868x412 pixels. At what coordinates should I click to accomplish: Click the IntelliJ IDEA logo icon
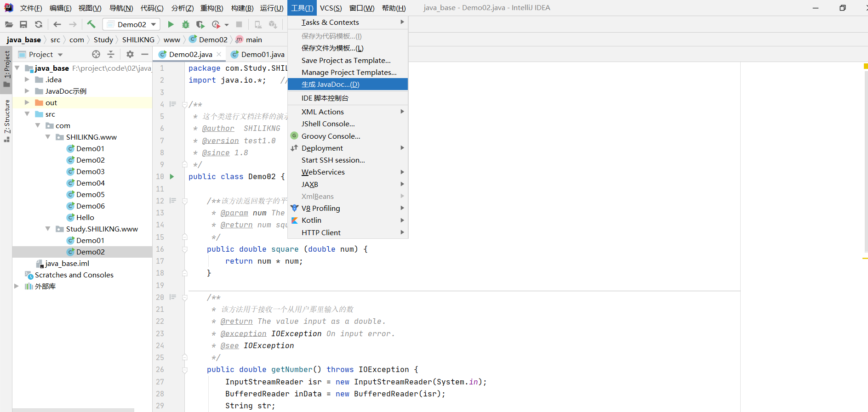[x=8, y=8]
